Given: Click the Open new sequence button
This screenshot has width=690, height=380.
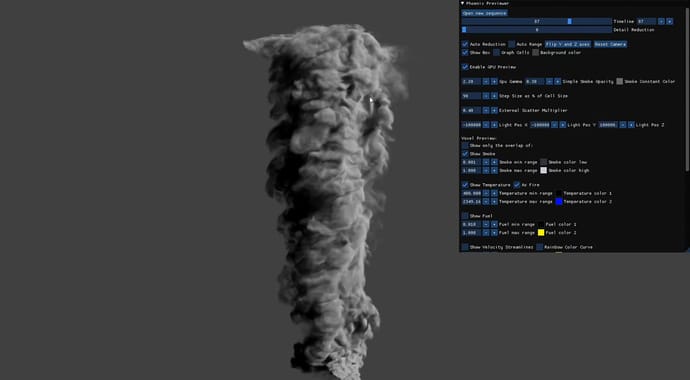Looking at the screenshot, I should point(484,13).
